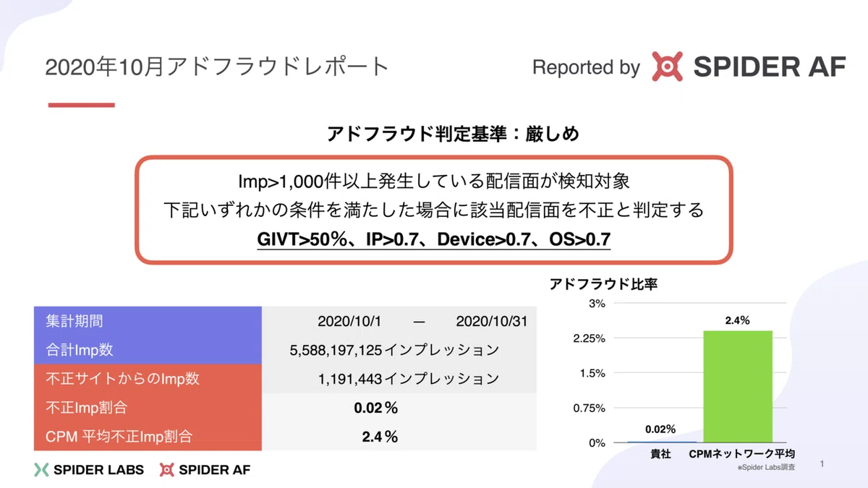Click the CPMネットワーク平均 axis label
Viewport: 868px width, 488px height.
[741, 454]
